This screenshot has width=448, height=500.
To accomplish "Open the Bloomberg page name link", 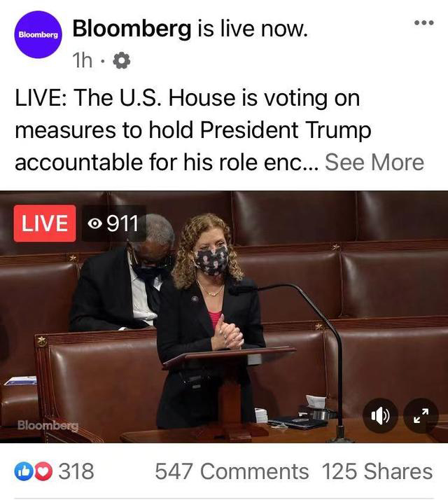I will (x=132, y=29).
